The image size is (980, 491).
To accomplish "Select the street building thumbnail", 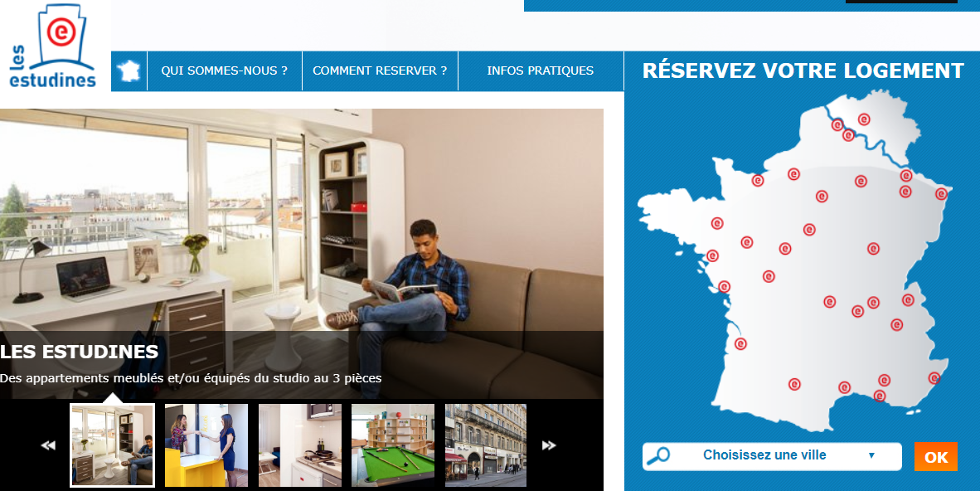I will pos(486,445).
